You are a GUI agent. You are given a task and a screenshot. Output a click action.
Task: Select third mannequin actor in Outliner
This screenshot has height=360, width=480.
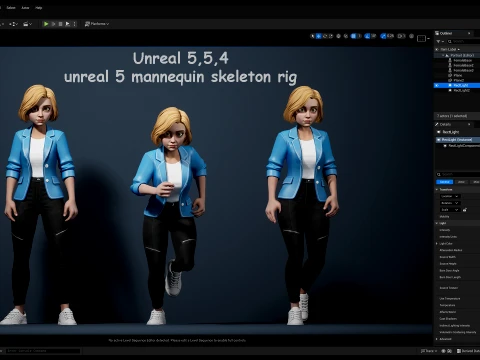pos(463,70)
